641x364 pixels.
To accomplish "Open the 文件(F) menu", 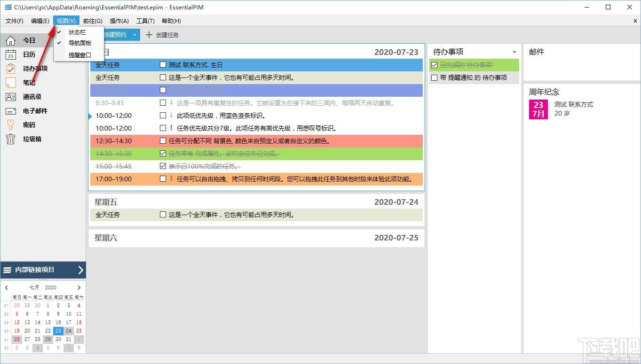I will (x=15, y=21).
